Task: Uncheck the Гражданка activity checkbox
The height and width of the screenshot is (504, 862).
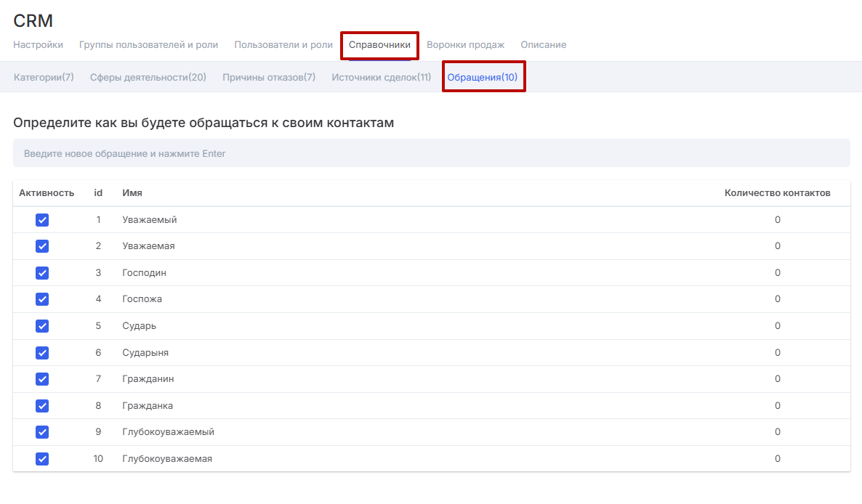Action: pyautogui.click(x=42, y=406)
